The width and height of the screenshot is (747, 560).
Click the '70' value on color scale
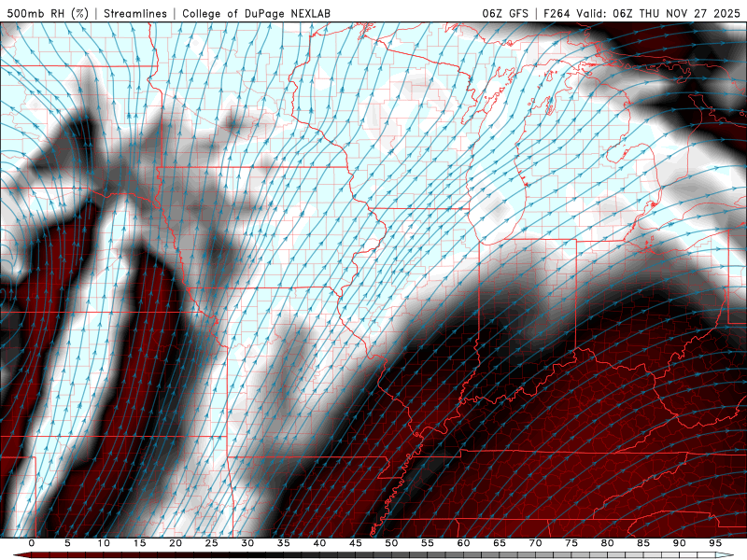pos(535,543)
